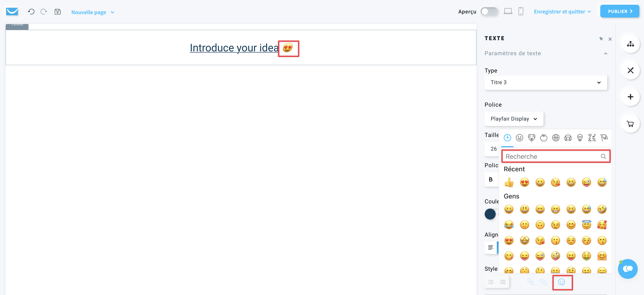Click the food/apple emoji category icon

[x=543, y=138]
